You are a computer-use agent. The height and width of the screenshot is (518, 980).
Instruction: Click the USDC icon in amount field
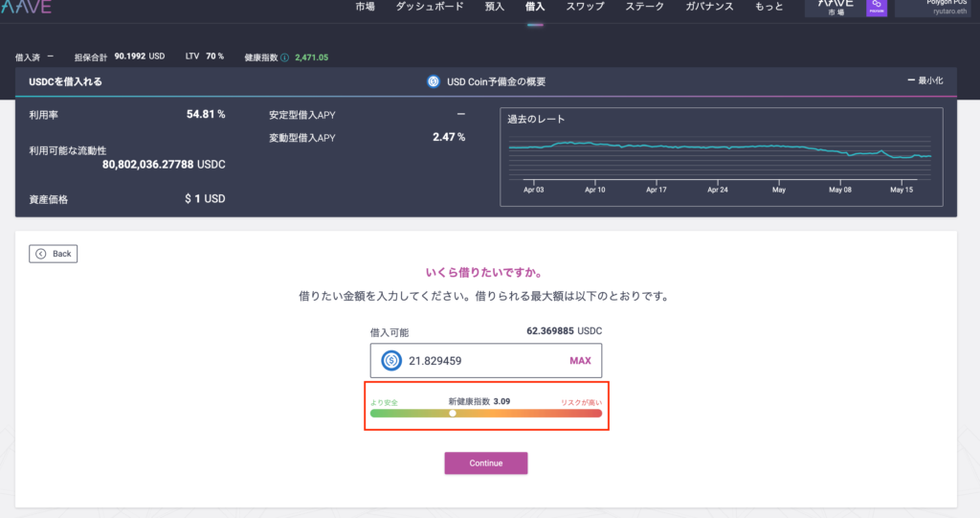(391, 360)
